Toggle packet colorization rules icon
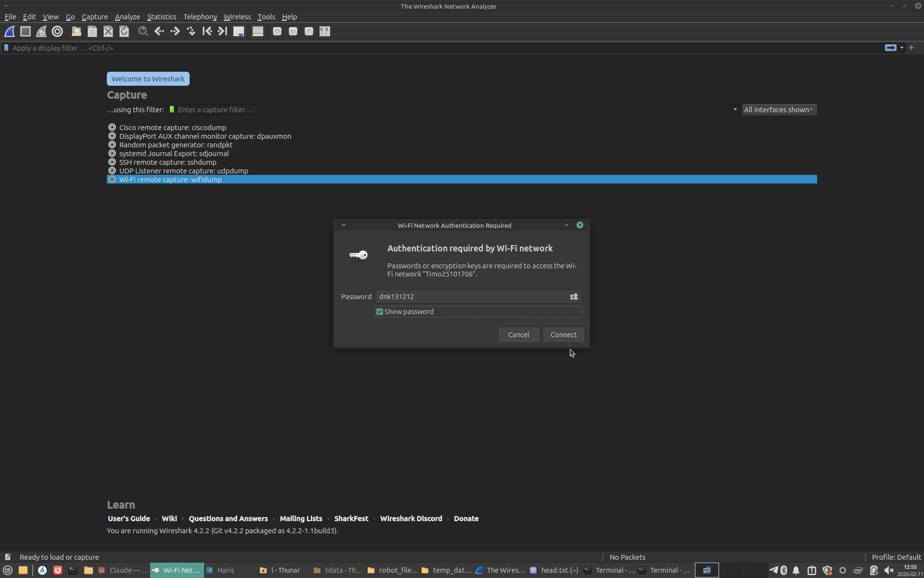The image size is (924, 578). pyautogui.click(x=258, y=31)
